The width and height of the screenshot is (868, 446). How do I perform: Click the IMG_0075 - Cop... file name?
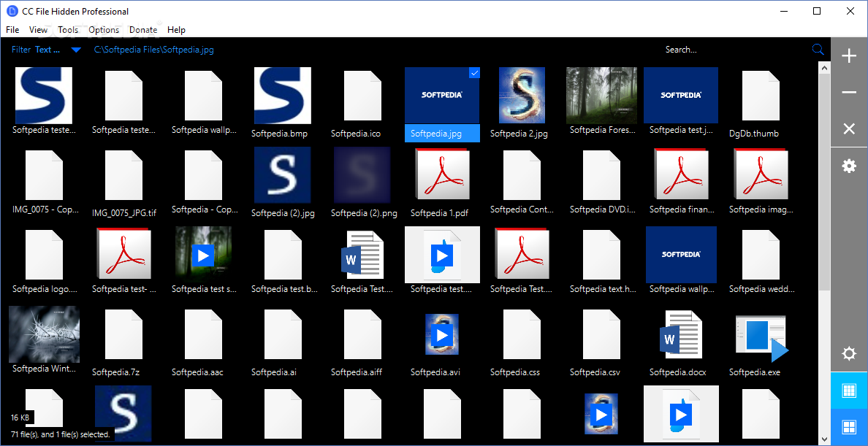pos(45,209)
